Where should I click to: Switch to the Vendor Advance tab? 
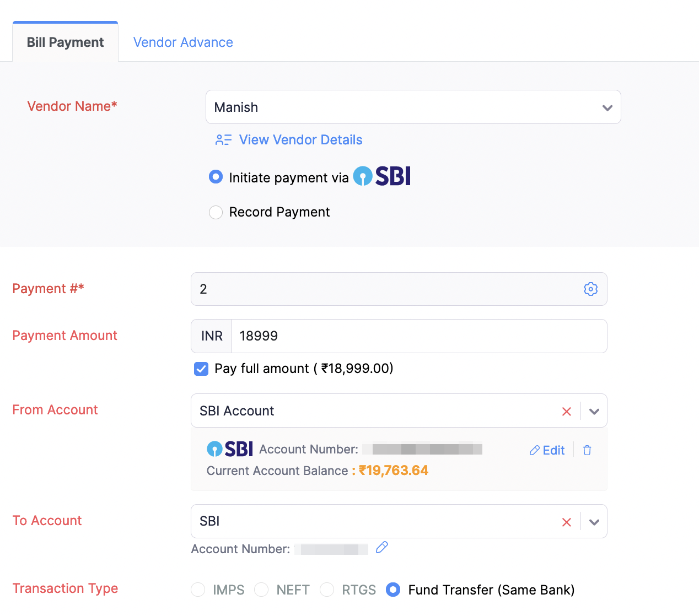coord(183,42)
